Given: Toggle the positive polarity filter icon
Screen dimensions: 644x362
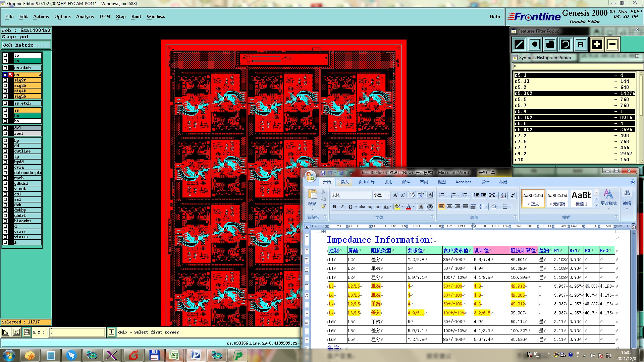Looking at the screenshot, I should (x=597, y=44).
